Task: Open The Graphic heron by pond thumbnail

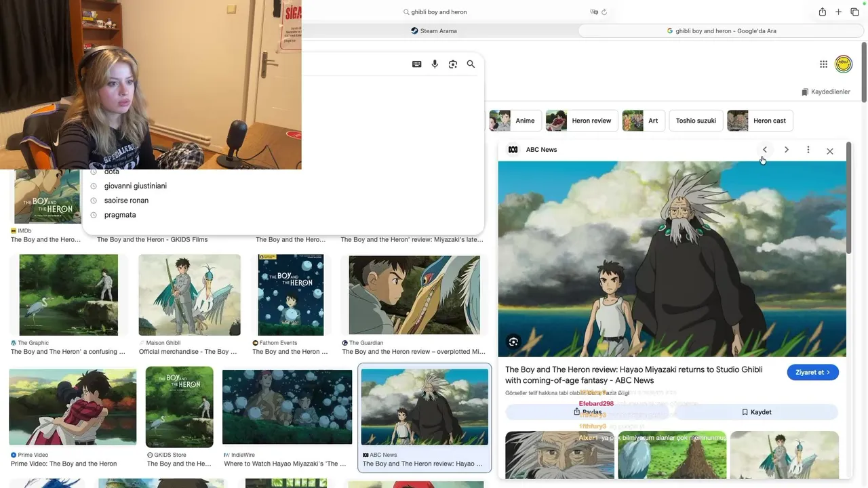Action: pyautogui.click(x=68, y=295)
